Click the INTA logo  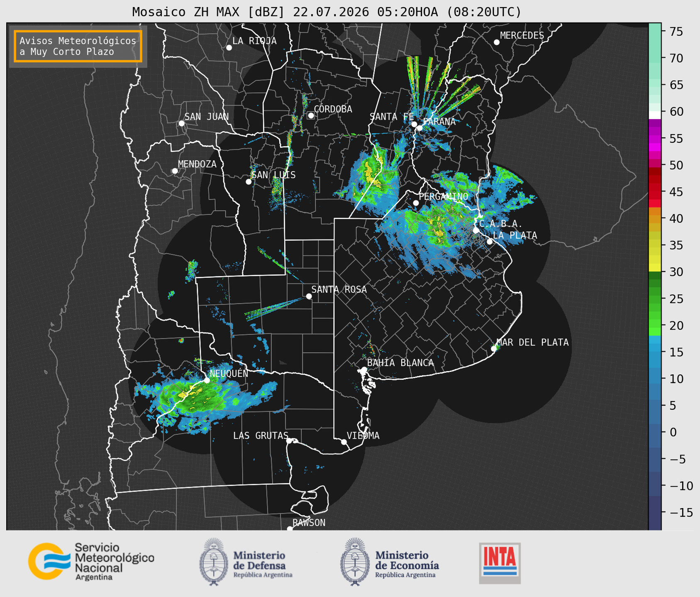tap(500, 563)
